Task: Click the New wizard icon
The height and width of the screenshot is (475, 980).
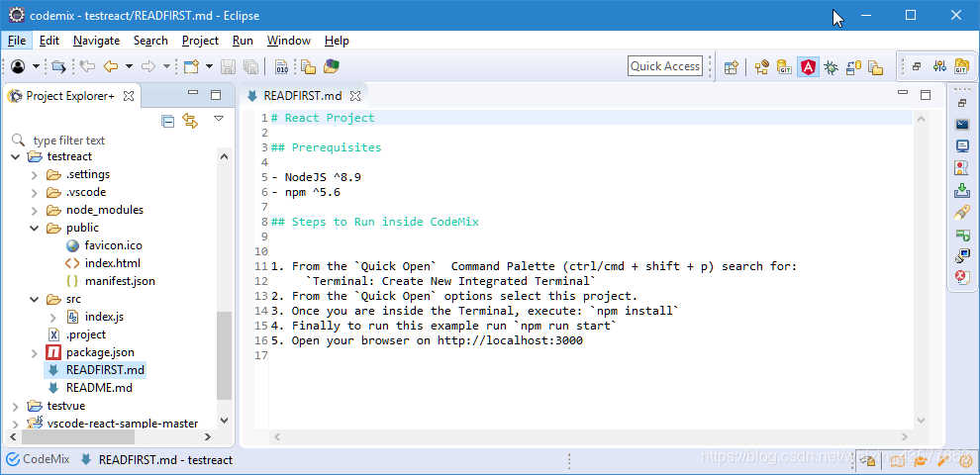Action: [191, 66]
